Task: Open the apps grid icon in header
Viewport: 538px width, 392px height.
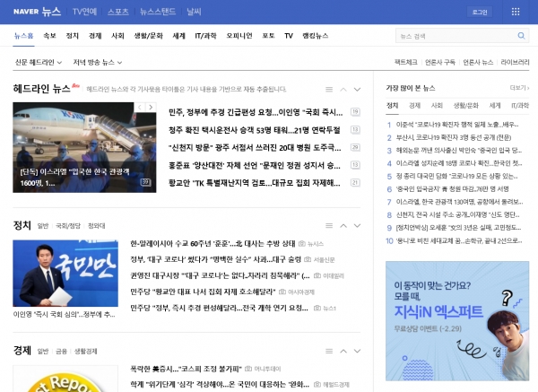Action: (516, 12)
